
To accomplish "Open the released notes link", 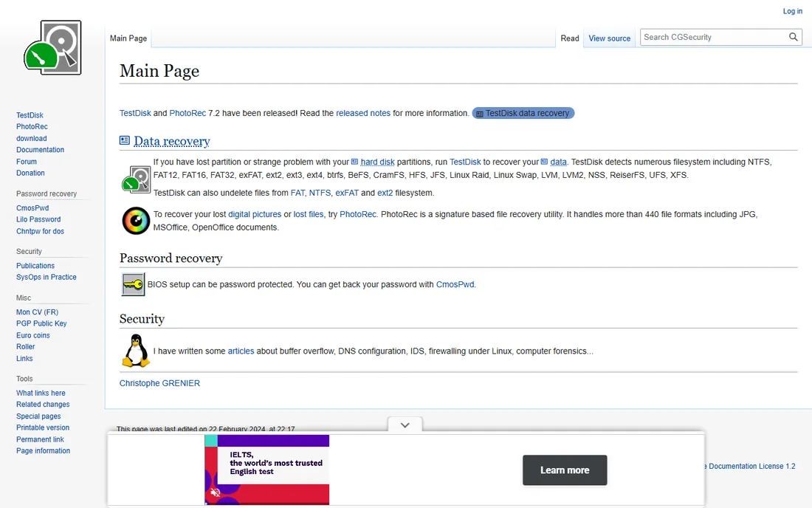I will [363, 113].
